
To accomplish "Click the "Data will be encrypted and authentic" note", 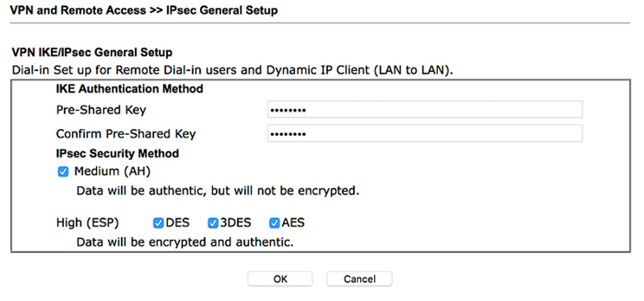I will (x=185, y=241).
